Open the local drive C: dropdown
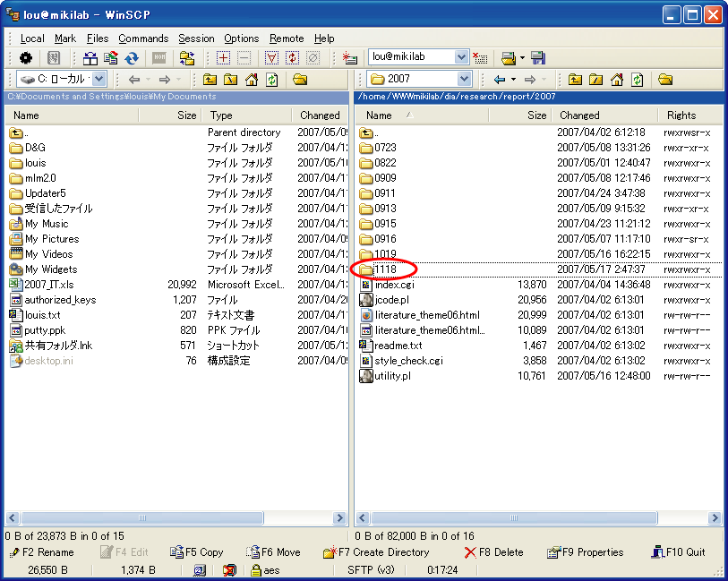 click(x=98, y=79)
